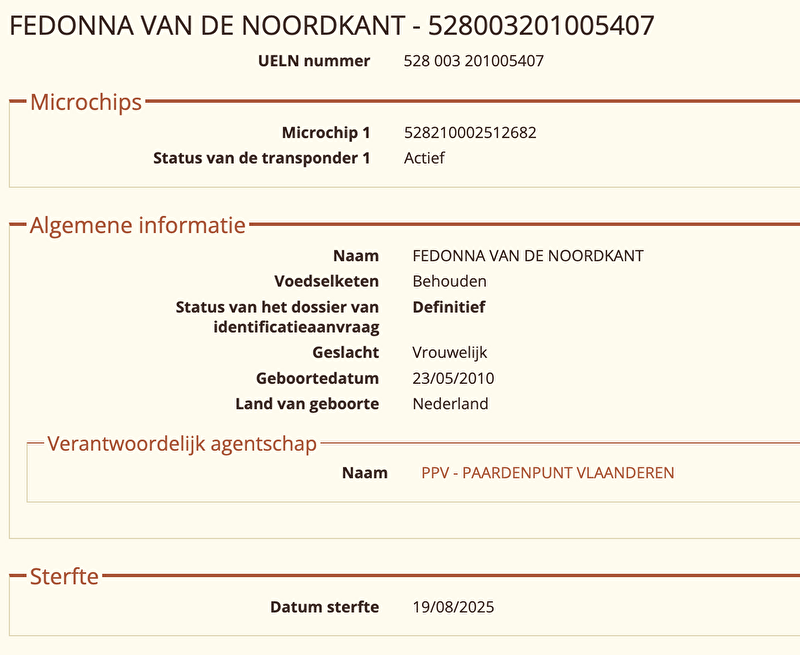The image size is (800, 655).
Task: Click the Vrouwelijk gender value
Action: pos(450,353)
